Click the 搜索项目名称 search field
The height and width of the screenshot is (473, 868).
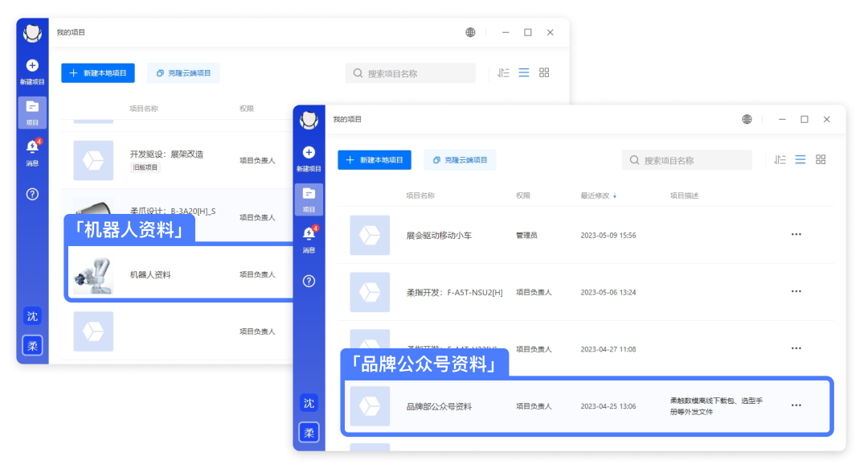tap(687, 159)
